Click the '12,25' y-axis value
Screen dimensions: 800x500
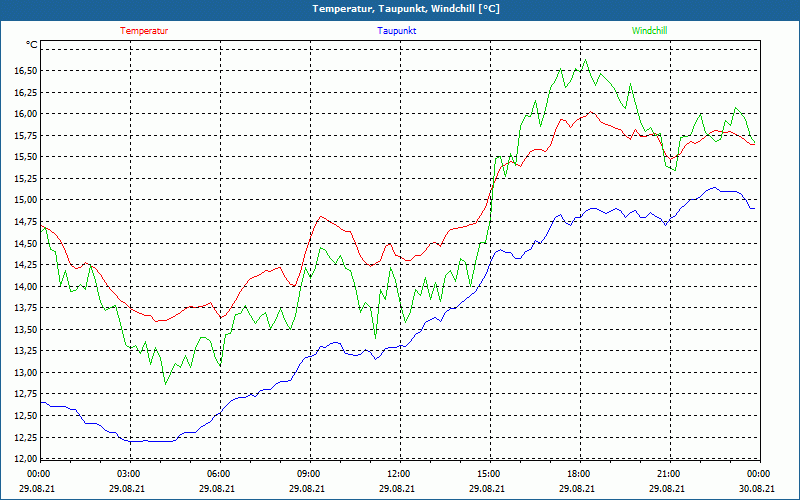(26, 437)
